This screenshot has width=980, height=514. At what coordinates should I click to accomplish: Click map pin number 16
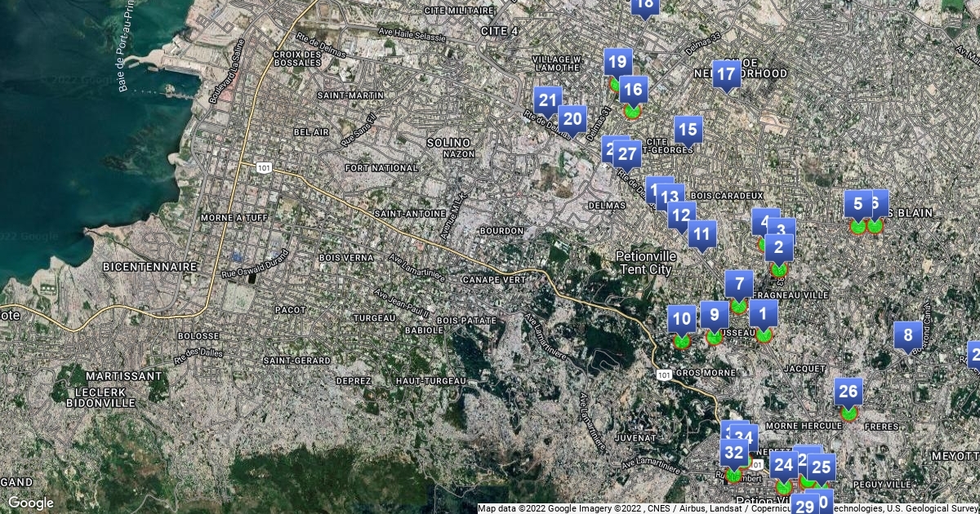(x=633, y=89)
